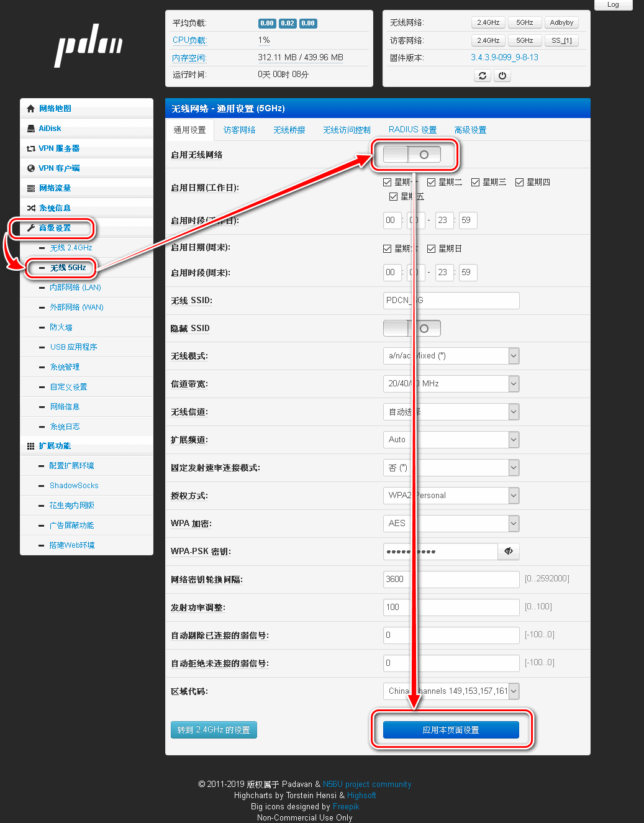Viewport: 644px width, 823px height.
Task: Open the 网络地图 home menu item
Action: click(x=86, y=108)
